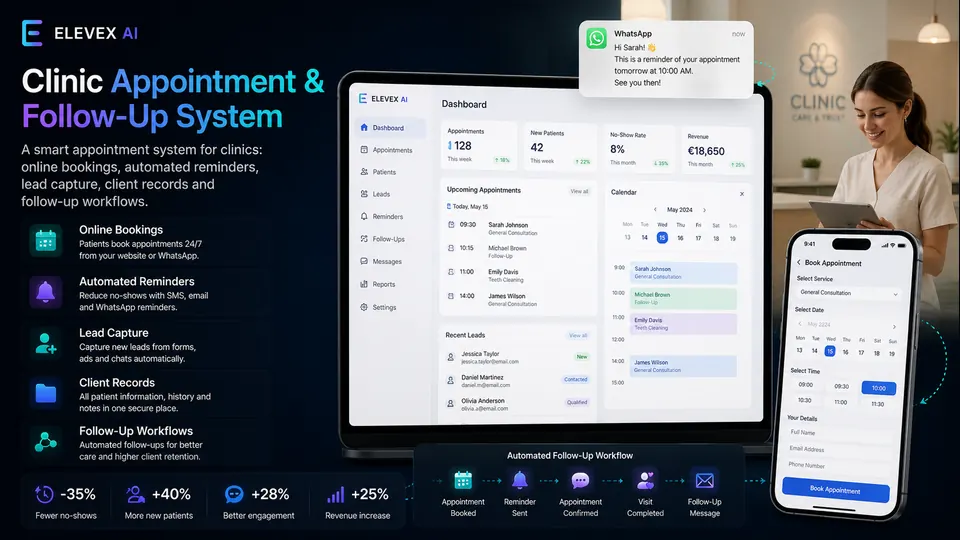
Task: Click the Elevex AI logo in dashboard
Action: (383, 99)
